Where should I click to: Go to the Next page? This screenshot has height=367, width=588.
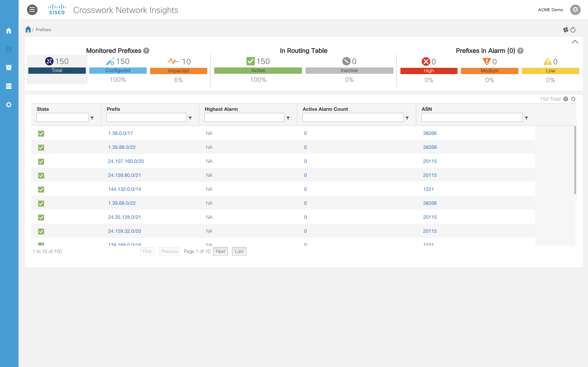coord(220,251)
